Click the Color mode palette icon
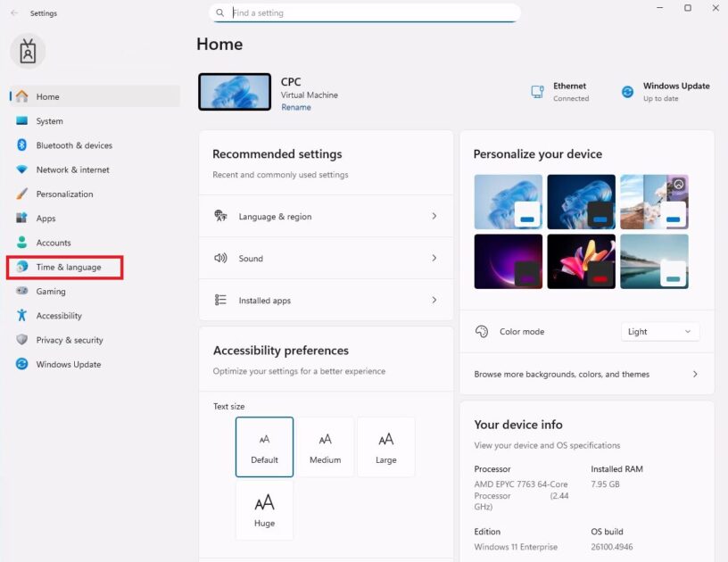The image size is (728, 562). point(482,331)
